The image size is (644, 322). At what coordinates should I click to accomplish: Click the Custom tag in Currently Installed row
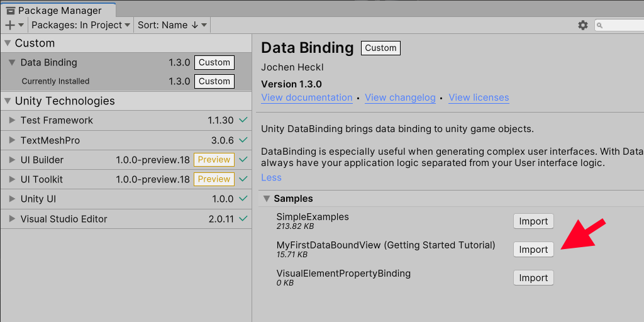coord(214,81)
